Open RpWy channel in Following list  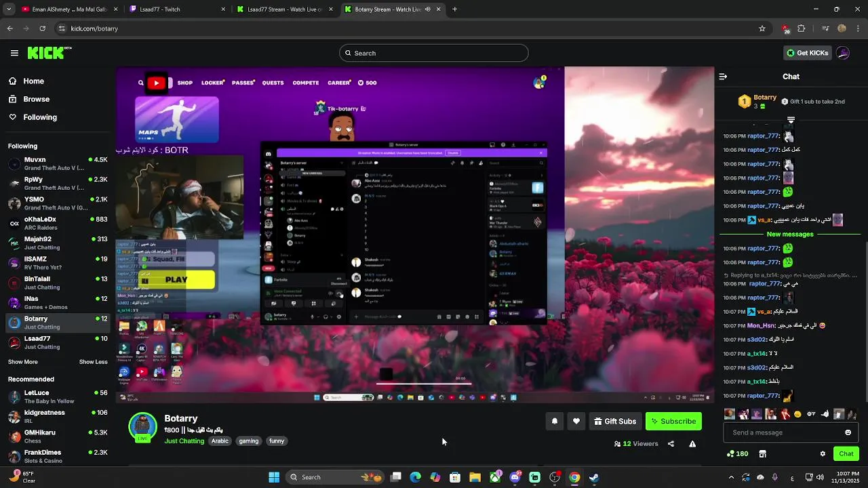tap(58, 183)
